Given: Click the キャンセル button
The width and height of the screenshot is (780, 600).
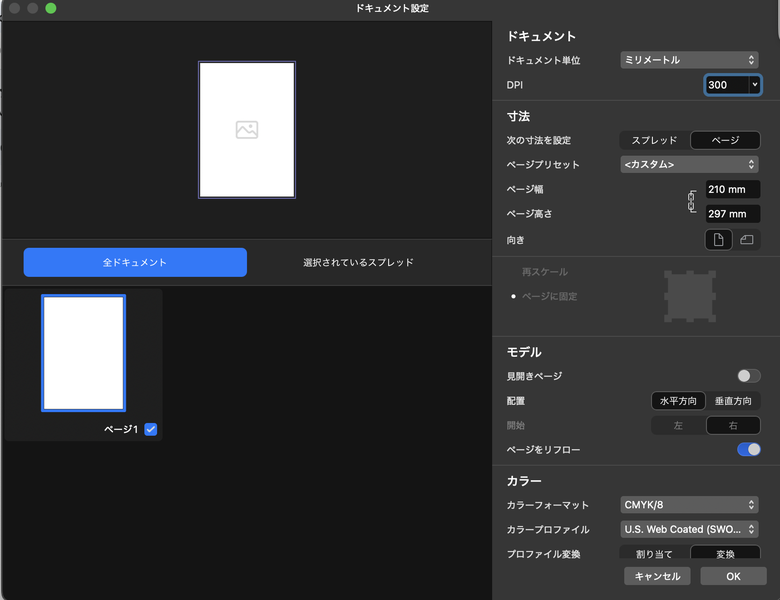Looking at the screenshot, I should coord(657,576).
